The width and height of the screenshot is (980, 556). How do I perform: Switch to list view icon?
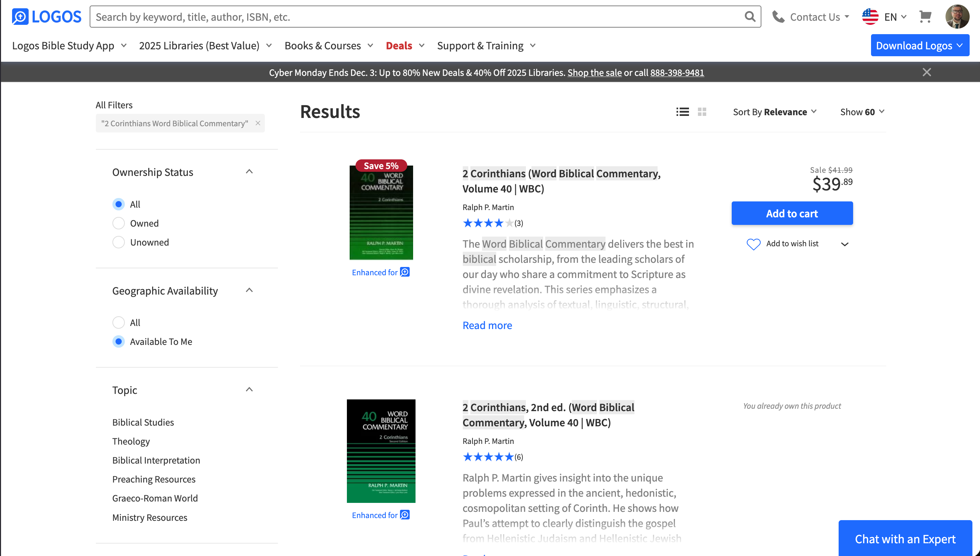[x=682, y=112]
